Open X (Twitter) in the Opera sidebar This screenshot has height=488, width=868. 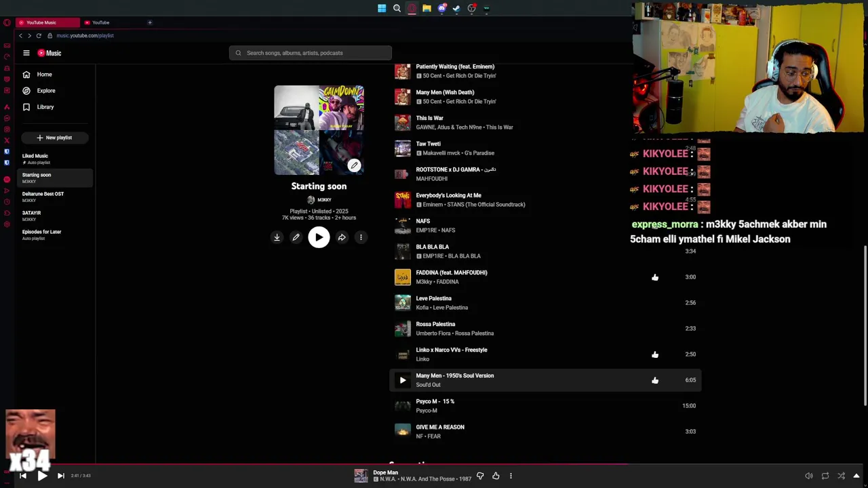point(7,140)
